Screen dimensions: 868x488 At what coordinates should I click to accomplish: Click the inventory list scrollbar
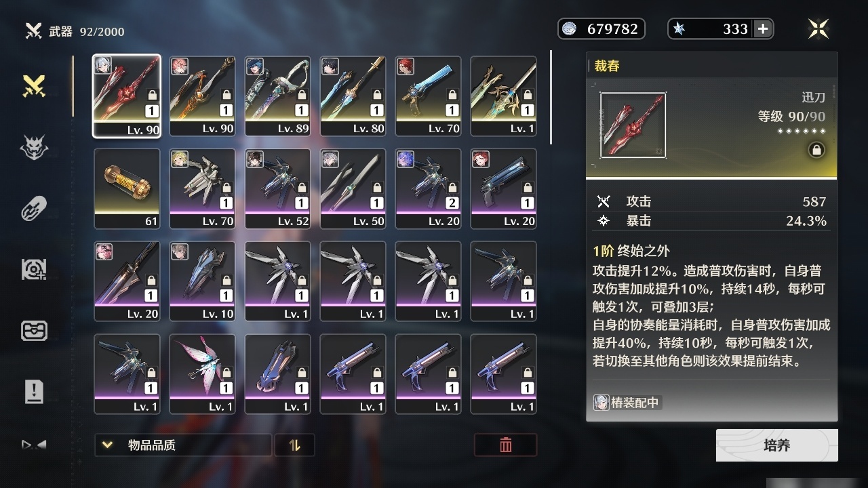tap(551, 96)
